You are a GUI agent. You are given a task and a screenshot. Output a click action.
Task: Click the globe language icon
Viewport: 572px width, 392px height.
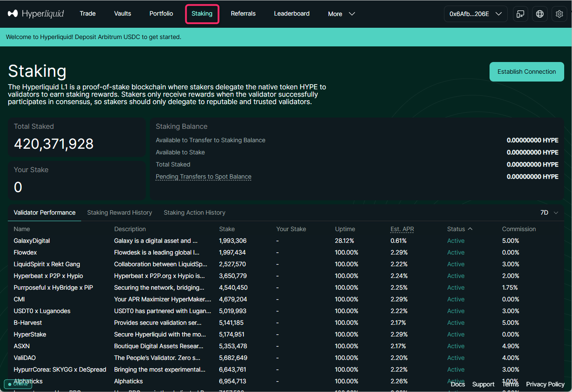click(539, 14)
